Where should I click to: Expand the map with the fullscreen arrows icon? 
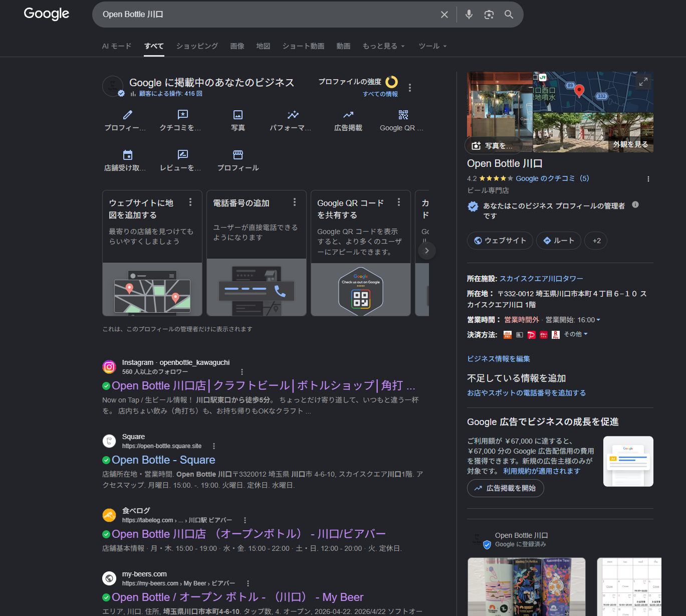click(643, 81)
